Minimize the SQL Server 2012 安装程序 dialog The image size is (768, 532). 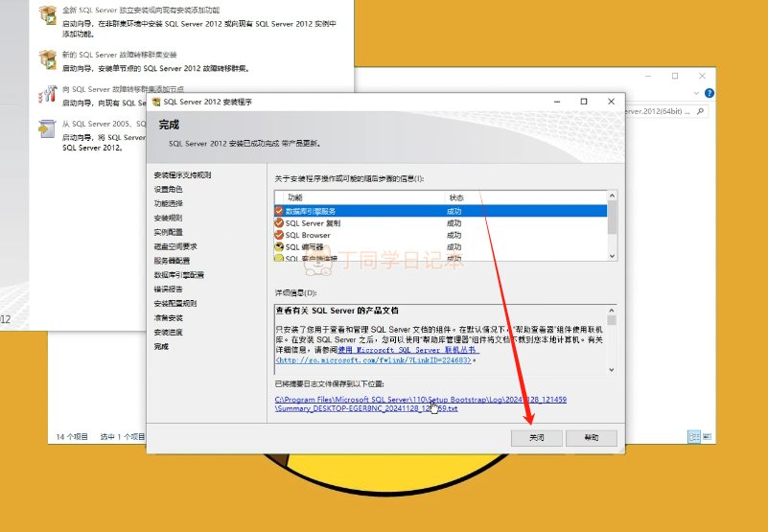557,102
